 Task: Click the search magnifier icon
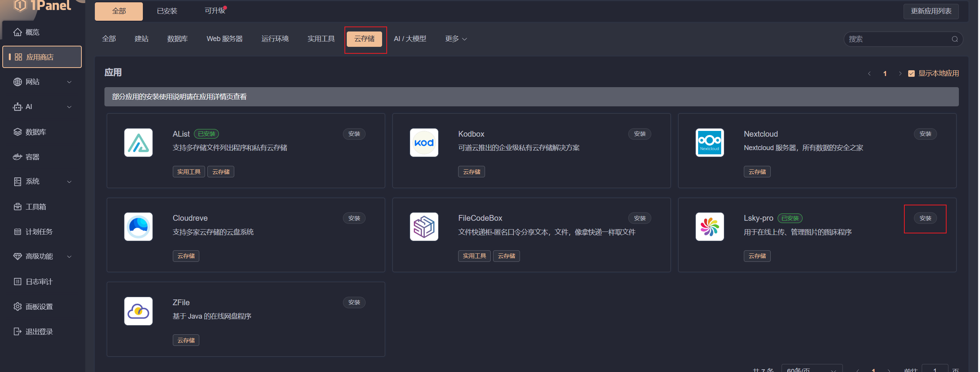click(x=955, y=39)
